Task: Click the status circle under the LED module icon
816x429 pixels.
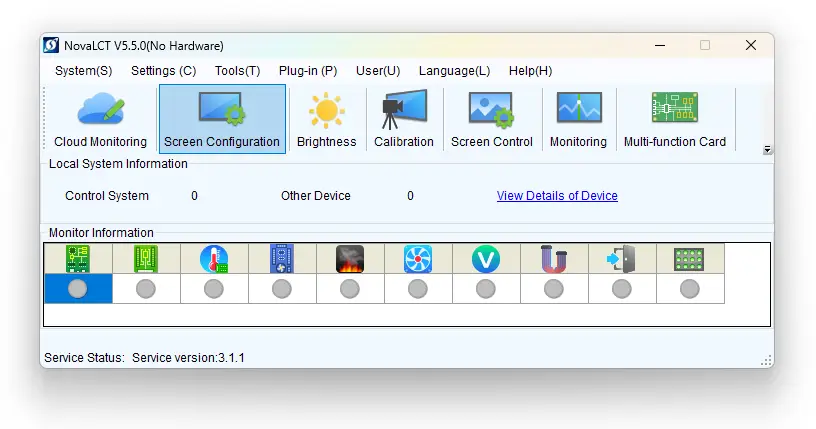Action: pos(690,288)
